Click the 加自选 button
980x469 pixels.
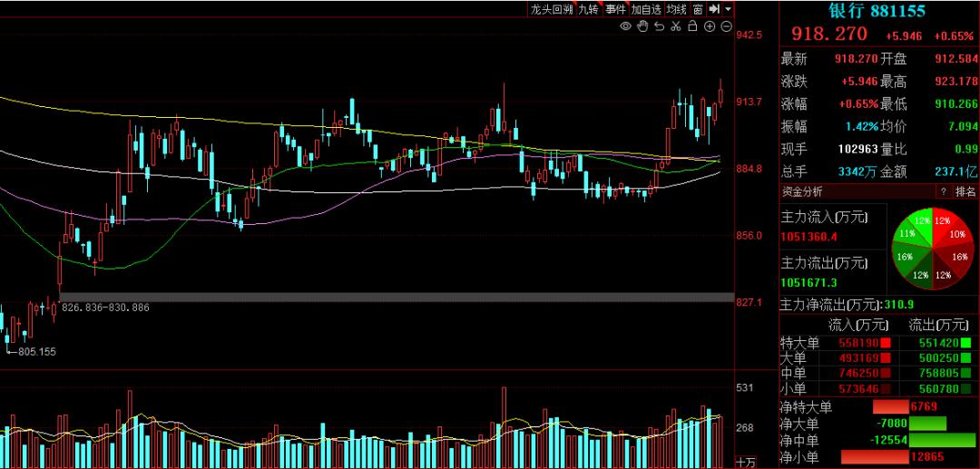[647, 9]
